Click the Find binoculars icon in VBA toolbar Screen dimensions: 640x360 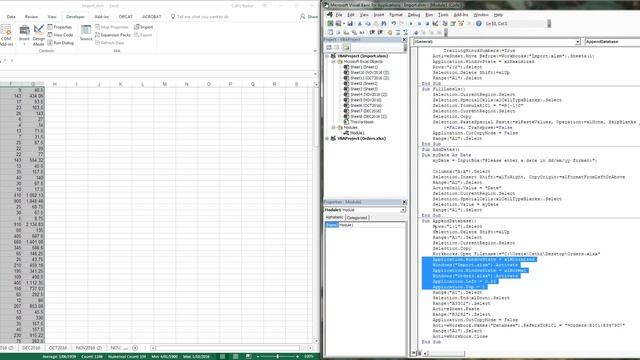coord(384,24)
